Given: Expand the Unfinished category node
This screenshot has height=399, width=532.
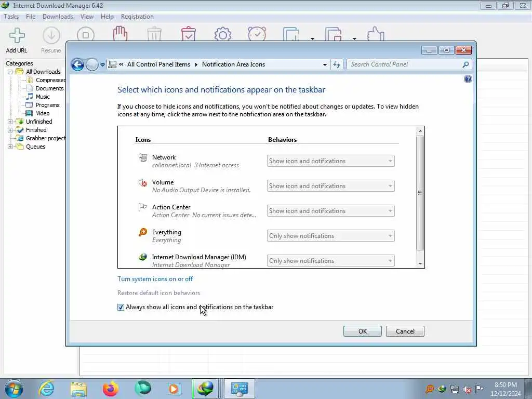Looking at the screenshot, I should (10, 122).
